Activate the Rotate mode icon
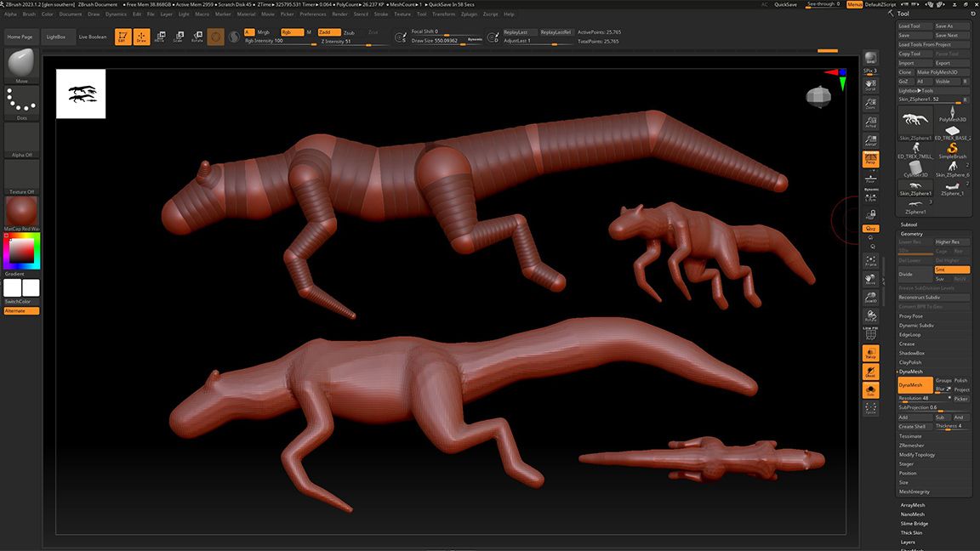 click(x=197, y=36)
